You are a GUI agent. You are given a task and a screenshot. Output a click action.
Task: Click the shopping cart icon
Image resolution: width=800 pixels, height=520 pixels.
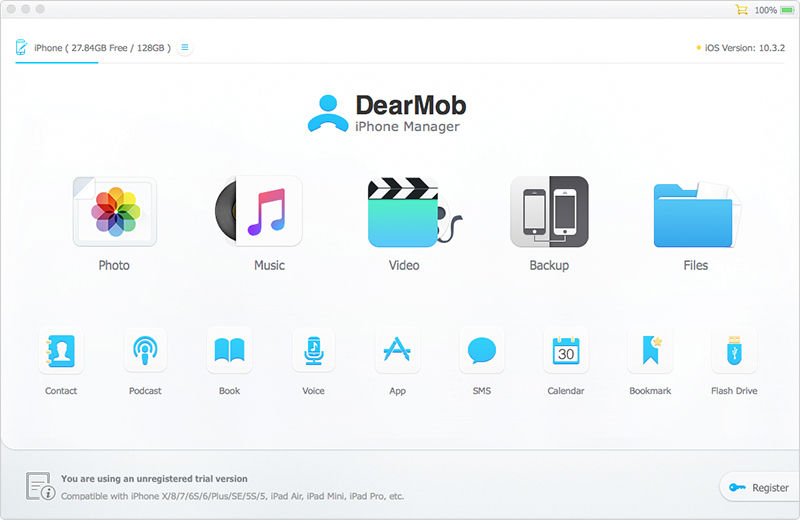pyautogui.click(x=741, y=10)
